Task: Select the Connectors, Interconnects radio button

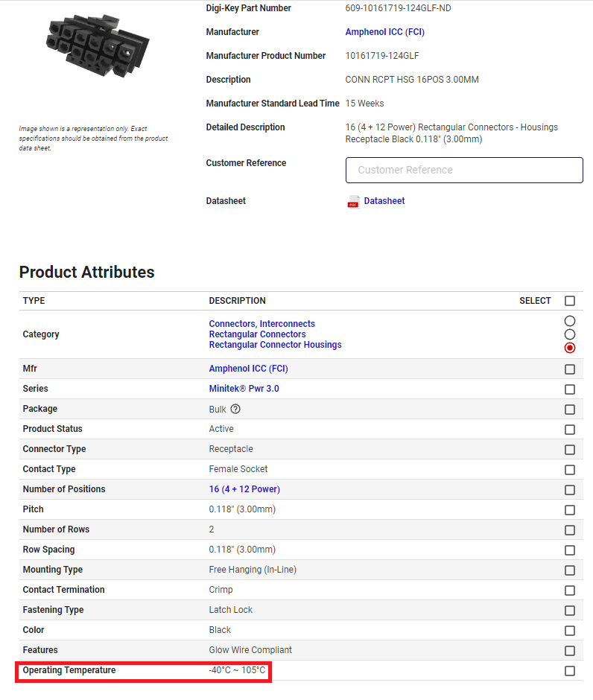Action: (x=570, y=321)
